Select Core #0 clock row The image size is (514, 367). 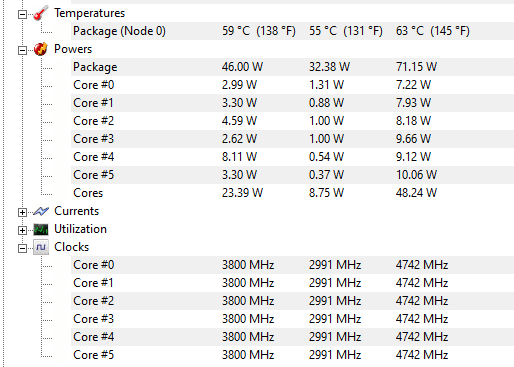coord(292,265)
